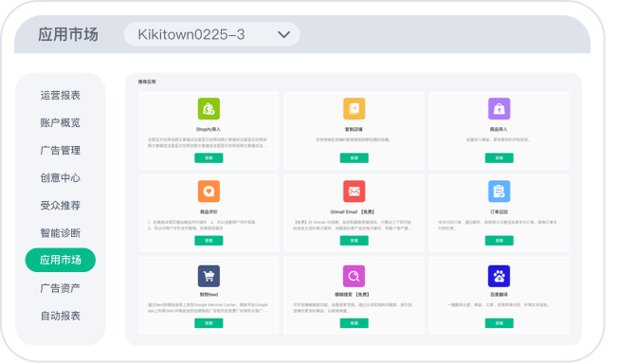This screenshot has width=618, height=364.
Task: Select the orange 商品评价 heart-bubble icon
Action: pos(209,191)
